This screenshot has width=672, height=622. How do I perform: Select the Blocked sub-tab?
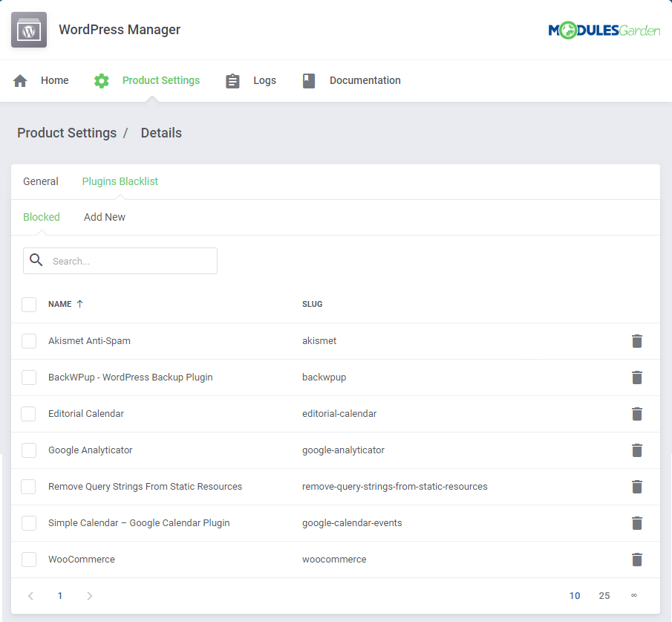(x=42, y=217)
